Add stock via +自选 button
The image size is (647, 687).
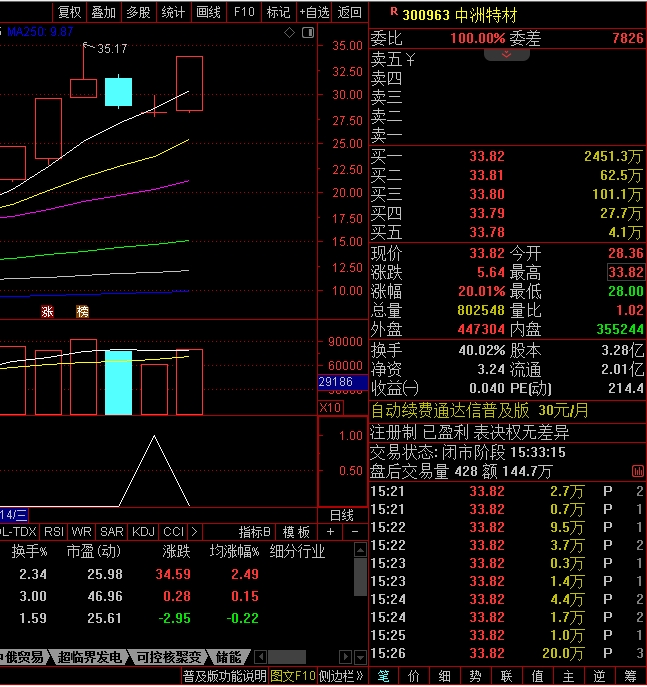point(314,12)
